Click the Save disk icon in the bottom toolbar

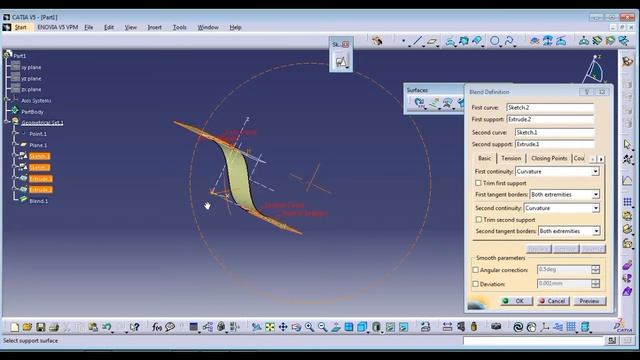point(40,327)
